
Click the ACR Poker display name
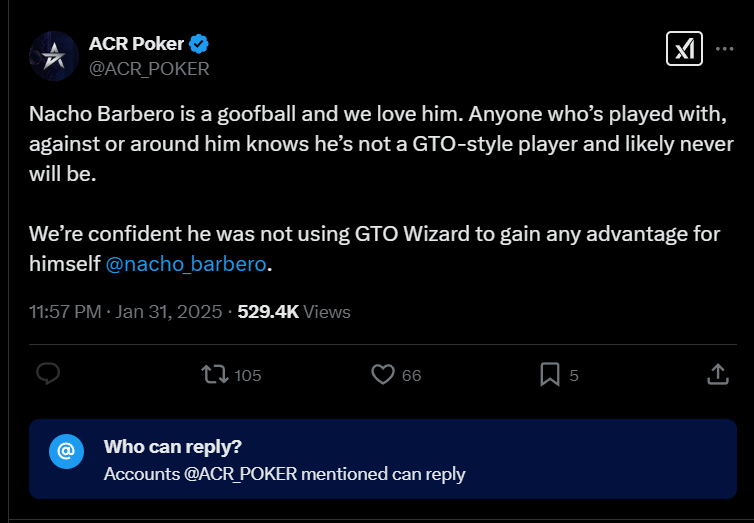(137, 44)
